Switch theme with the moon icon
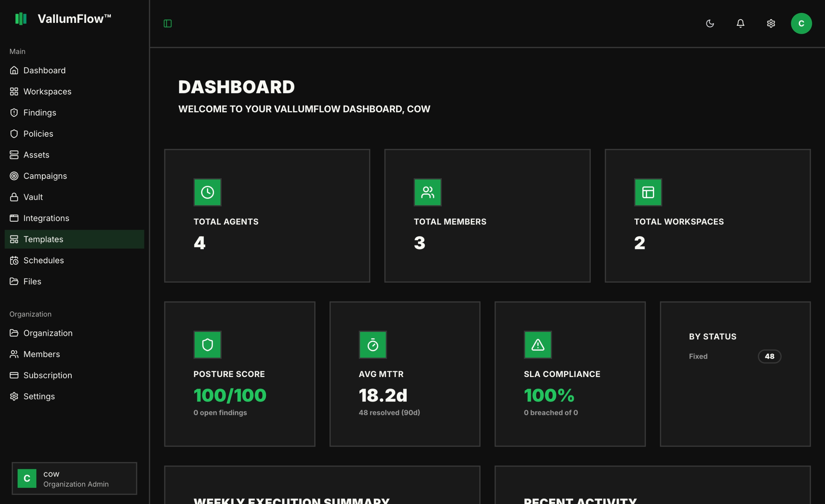Image resolution: width=825 pixels, height=504 pixels. (710, 24)
